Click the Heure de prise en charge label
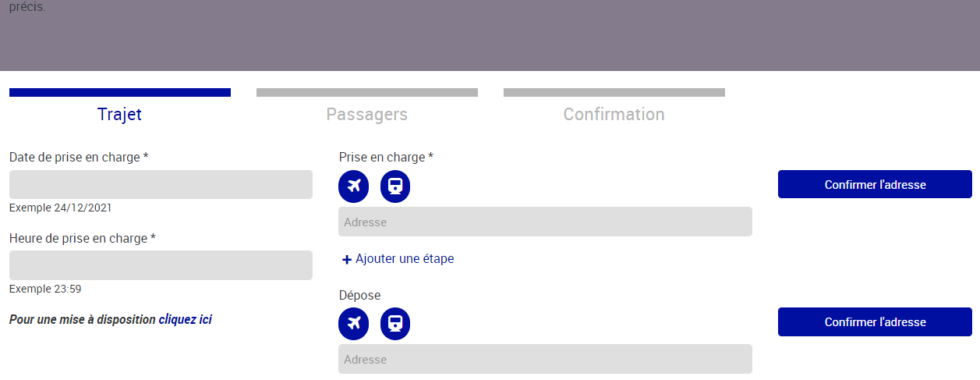 click(x=82, y=238)
